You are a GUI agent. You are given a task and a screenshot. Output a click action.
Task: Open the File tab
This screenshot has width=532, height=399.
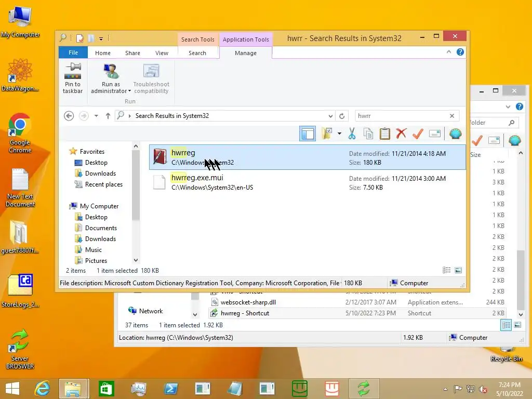pyautogui.click(x=73, y=52)
